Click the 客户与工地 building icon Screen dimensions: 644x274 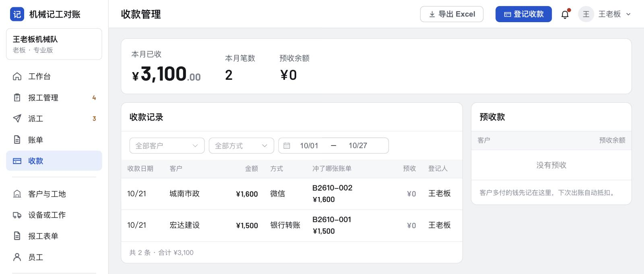coord(17,194)
